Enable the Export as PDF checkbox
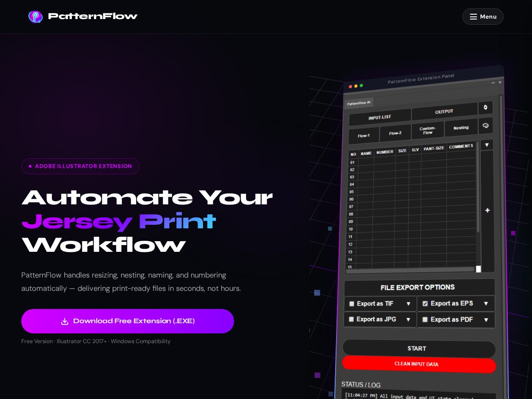 coord(425,320)
